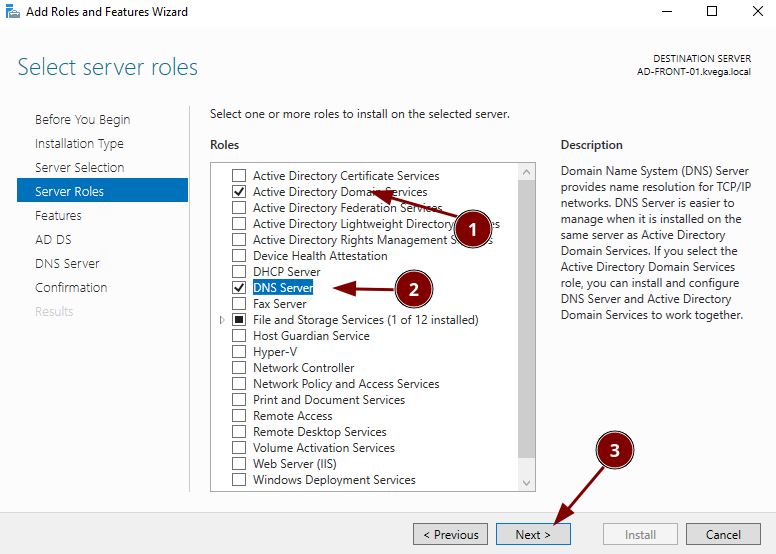Viewport: 776px width, 554px height.
Task: Go back with Previous button
Action: pos(450,534)
